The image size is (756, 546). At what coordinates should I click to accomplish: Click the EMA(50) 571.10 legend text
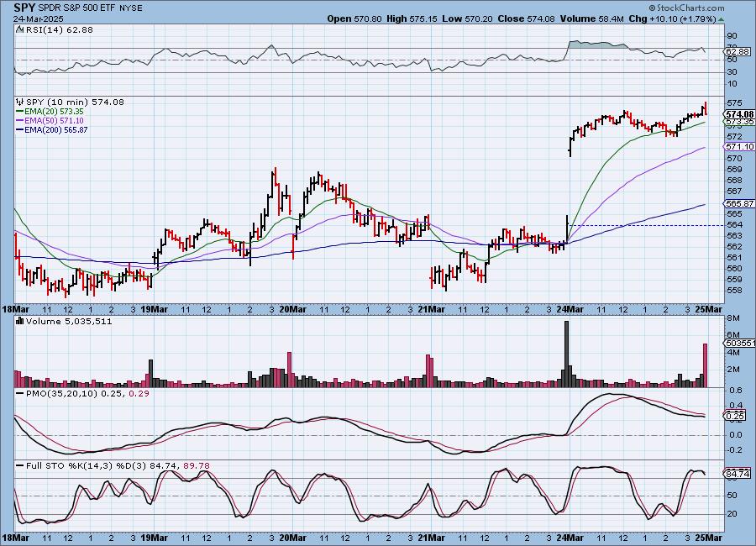click(54, 121)
